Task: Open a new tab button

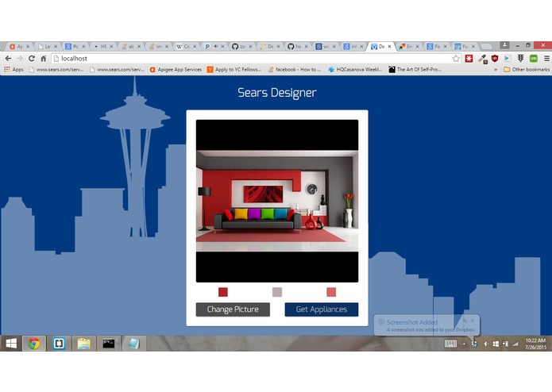Action: point(486,46)
